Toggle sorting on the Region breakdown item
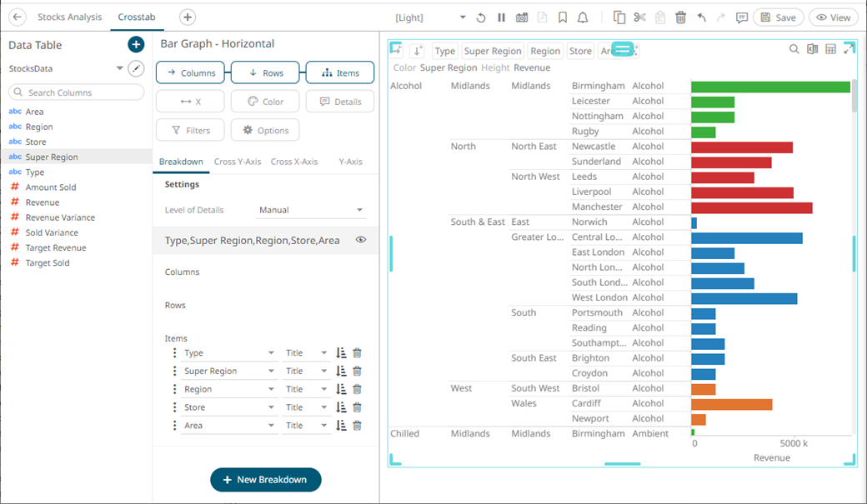 pos(341,388)
